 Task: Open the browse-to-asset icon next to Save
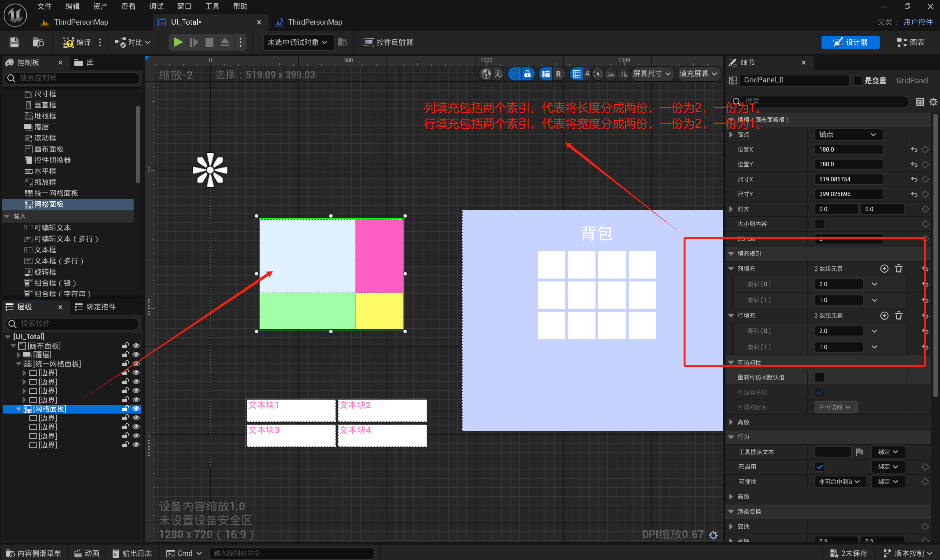tap(38, 42)
